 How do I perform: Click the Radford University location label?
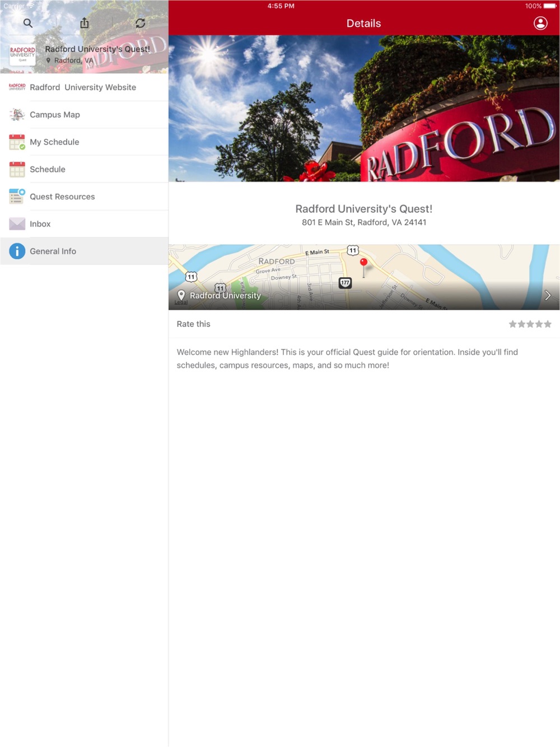click(x=225, y=296)
